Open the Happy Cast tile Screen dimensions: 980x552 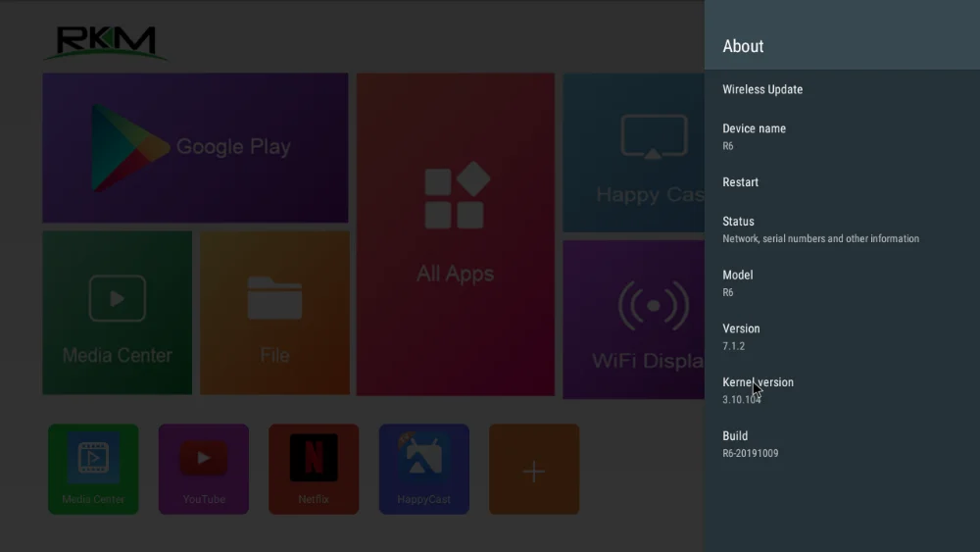(633, 153)
